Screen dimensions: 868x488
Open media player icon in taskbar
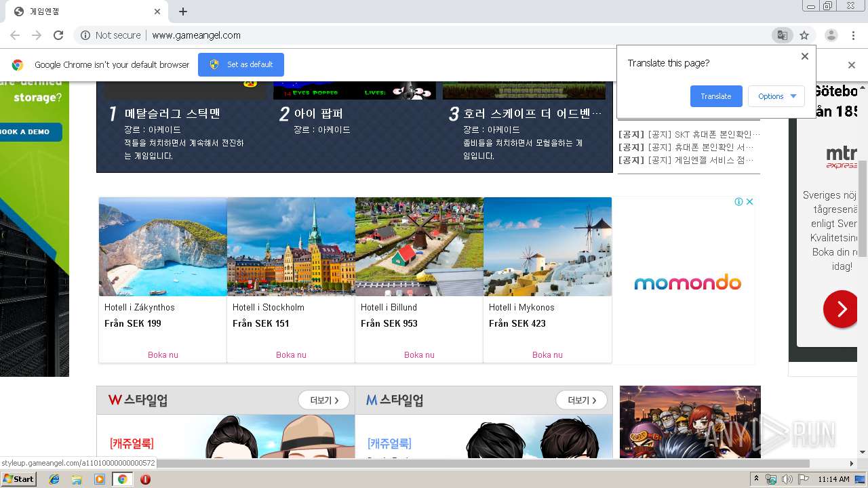100,479
